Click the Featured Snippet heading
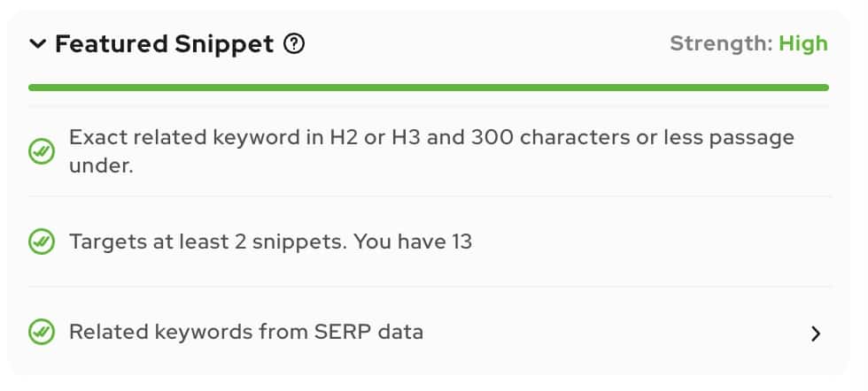This screenshot has width=868, height=391. (x=165, y=43)
